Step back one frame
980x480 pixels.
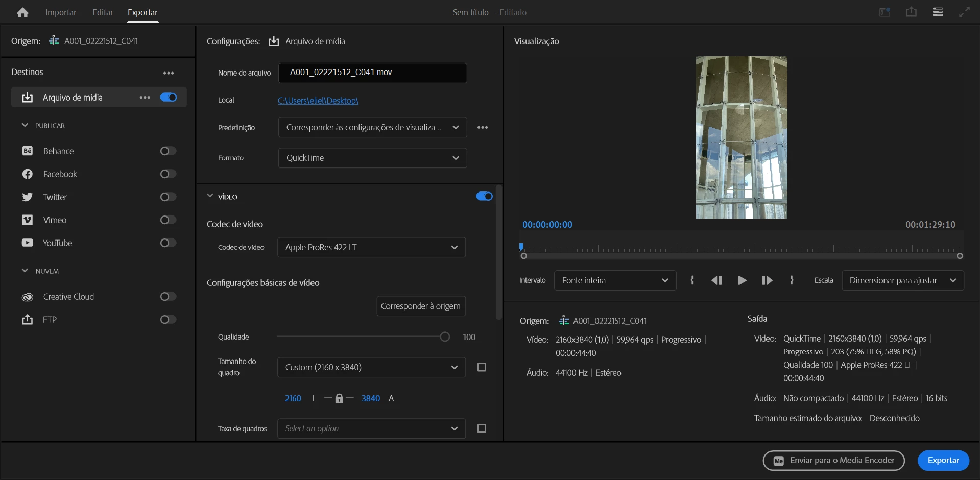(x=716, y=280)
